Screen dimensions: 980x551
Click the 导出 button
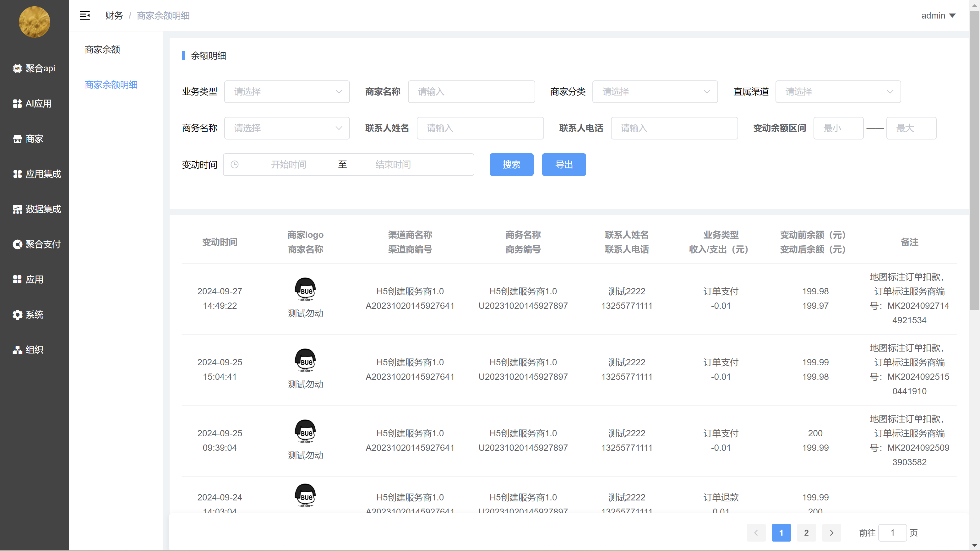click(x=563, y=164)
